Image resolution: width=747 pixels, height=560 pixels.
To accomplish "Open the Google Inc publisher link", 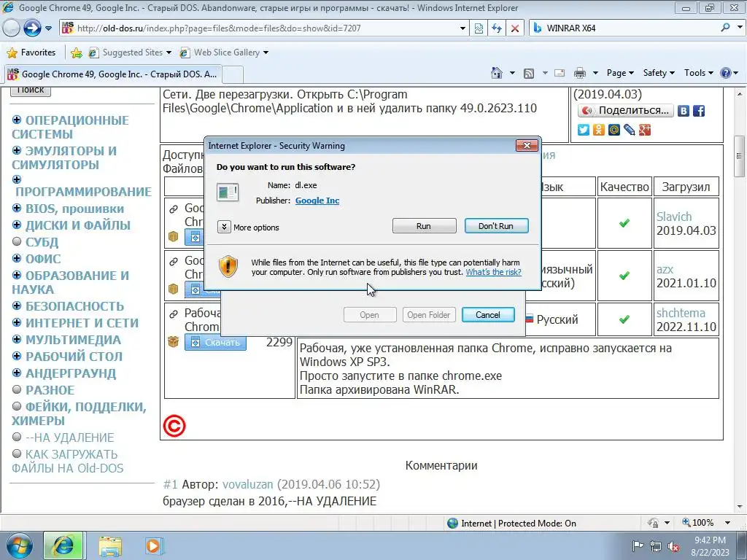I will point(317,201).
